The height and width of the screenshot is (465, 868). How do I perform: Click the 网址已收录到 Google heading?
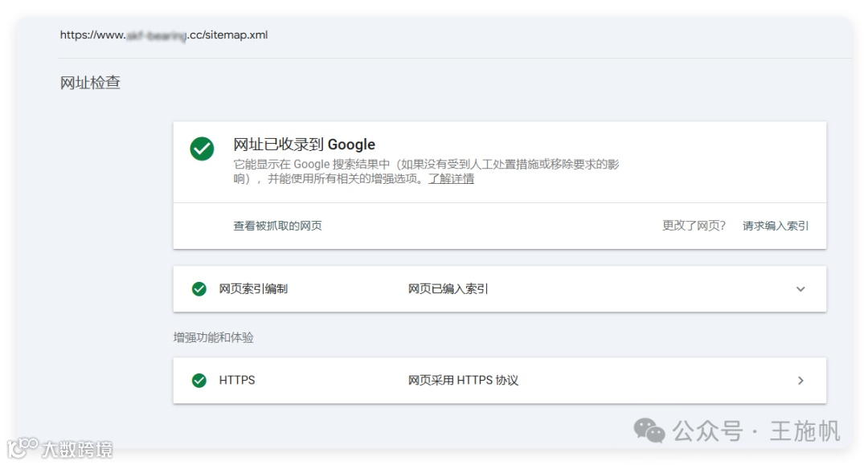tap(304, 145)
